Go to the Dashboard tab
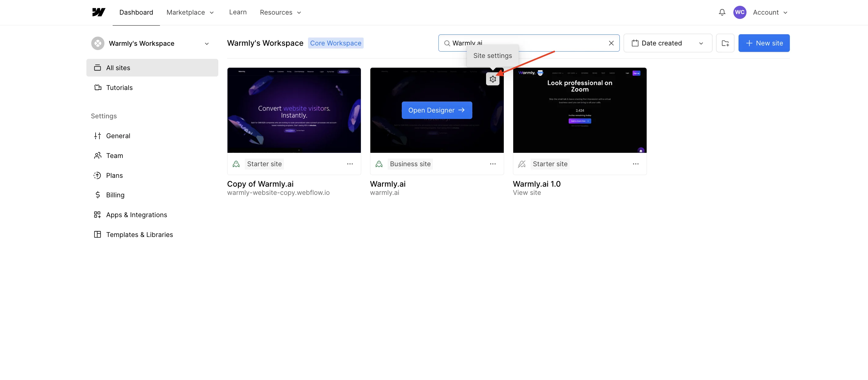The image size is (868, 380). click(136, 13)
